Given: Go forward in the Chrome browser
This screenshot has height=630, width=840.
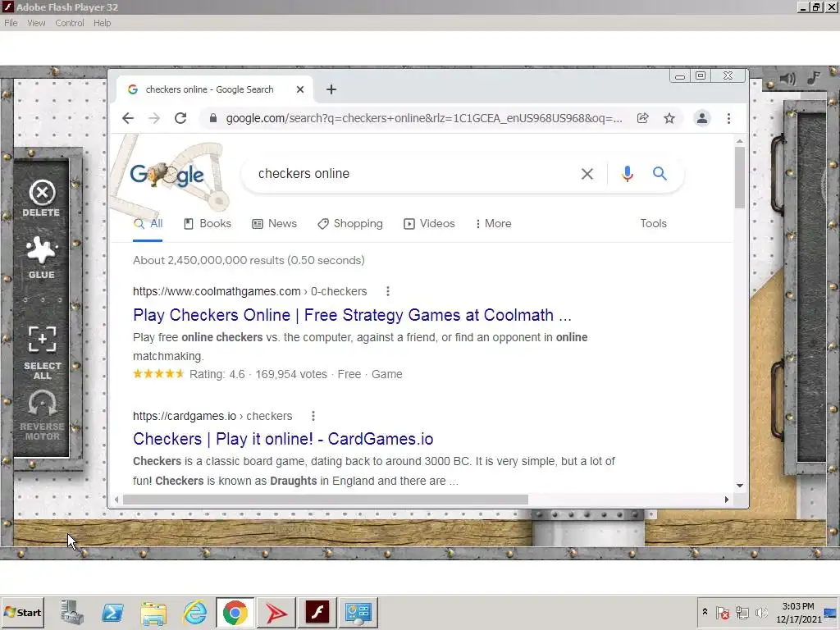Looking at the screenshot, I should [x=154, y=118].
